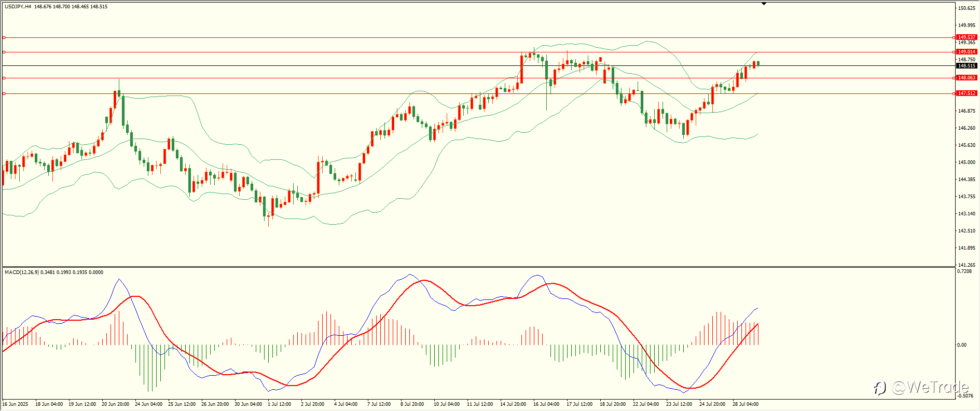This screenshot has height=411, width=980.
Task: Click the 16 Jun 2025 date label
Action: [x=16, y=404]
